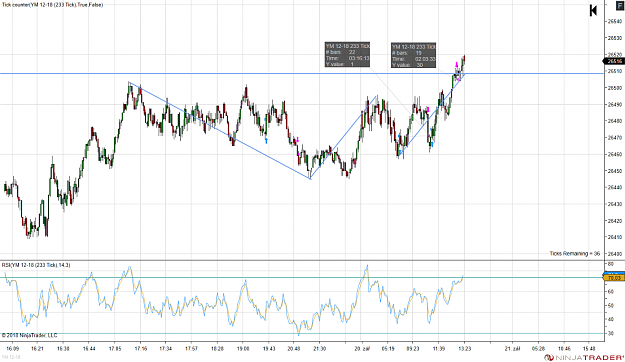Click the Ticks Remaining = 36 text
This screenshot has width=625, height=362.
(x=574, y=254)
